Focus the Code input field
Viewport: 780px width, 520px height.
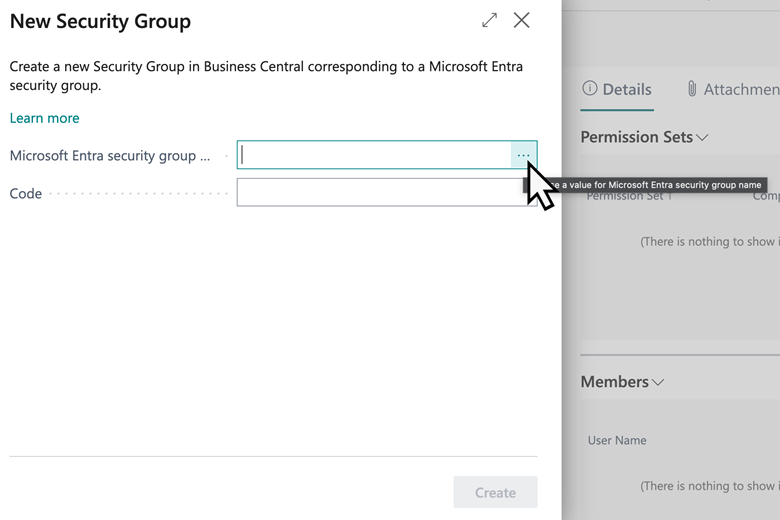point(378,192)
